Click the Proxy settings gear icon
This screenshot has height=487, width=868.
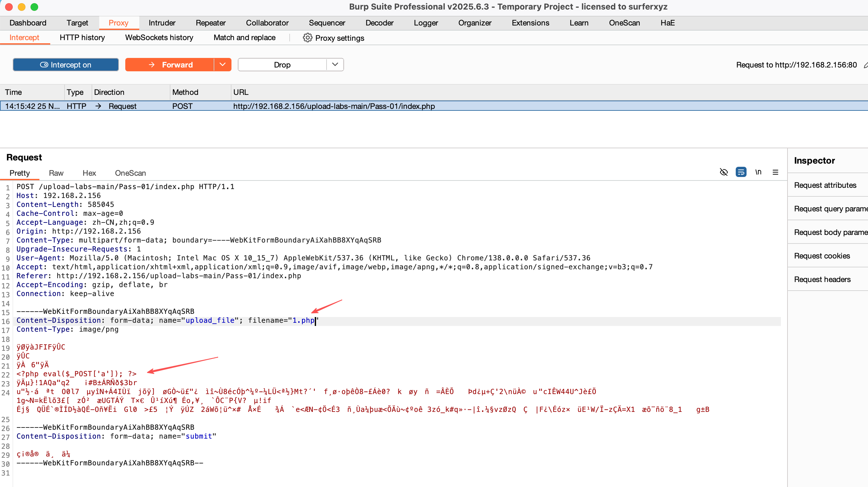pos(307,38)
